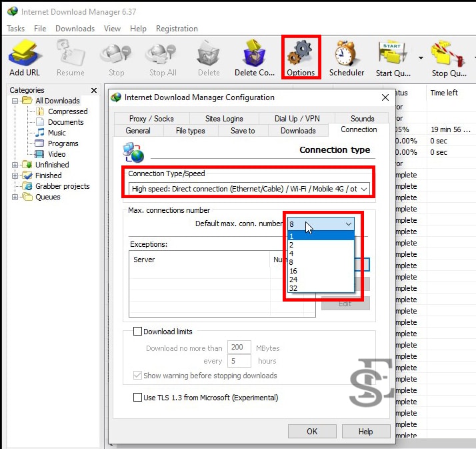476x449 pixels.
Task: Close the Categories panel
Action: (x=94, y=90)
